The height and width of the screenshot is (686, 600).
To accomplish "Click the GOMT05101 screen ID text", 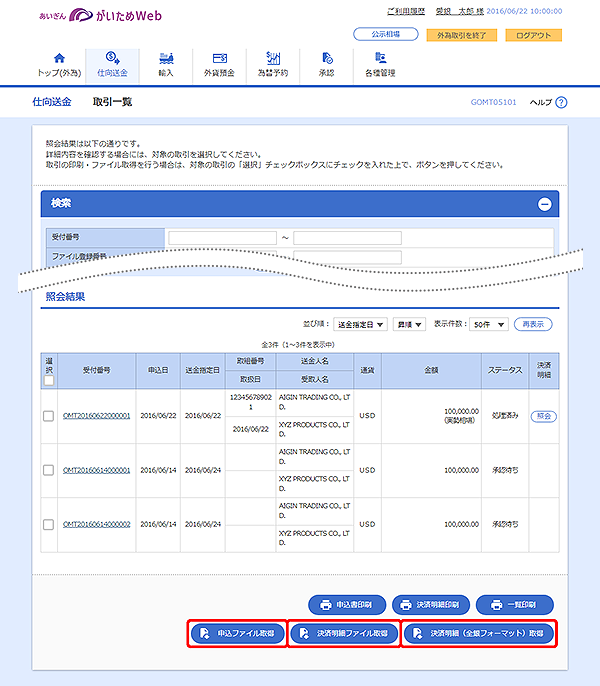I will [x=493, y=102].
